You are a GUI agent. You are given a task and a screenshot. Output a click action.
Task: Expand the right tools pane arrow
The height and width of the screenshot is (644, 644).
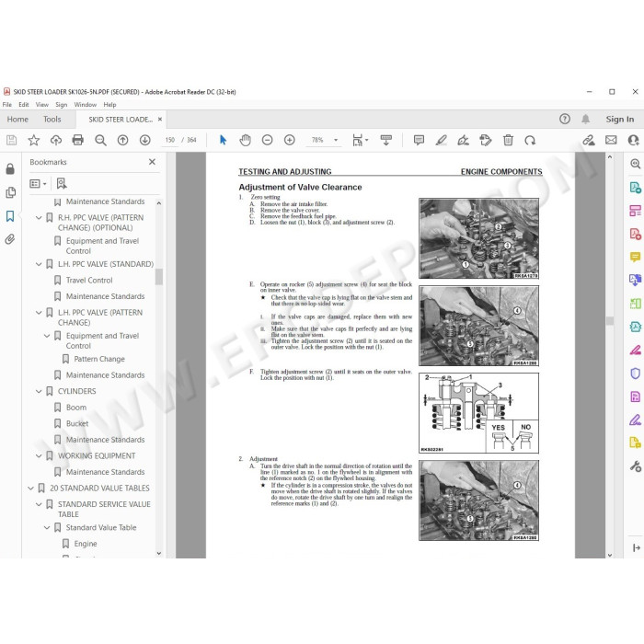pos(637,547)
